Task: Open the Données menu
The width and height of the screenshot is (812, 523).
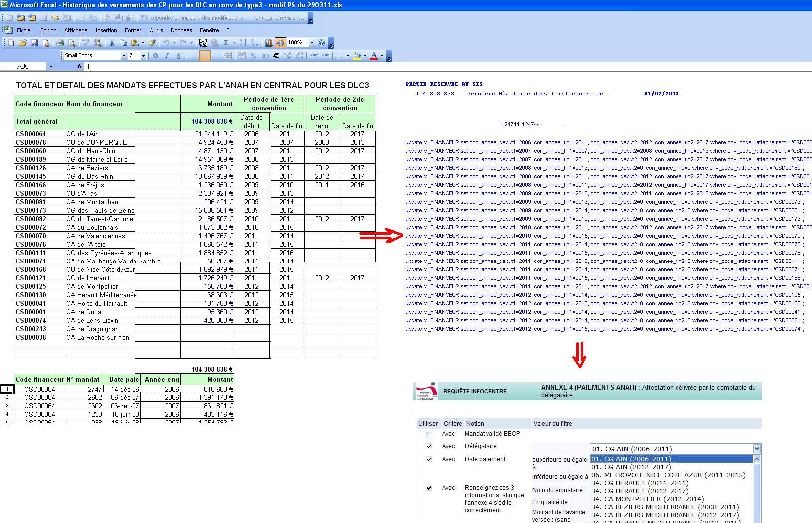Action: coord(181,30)
